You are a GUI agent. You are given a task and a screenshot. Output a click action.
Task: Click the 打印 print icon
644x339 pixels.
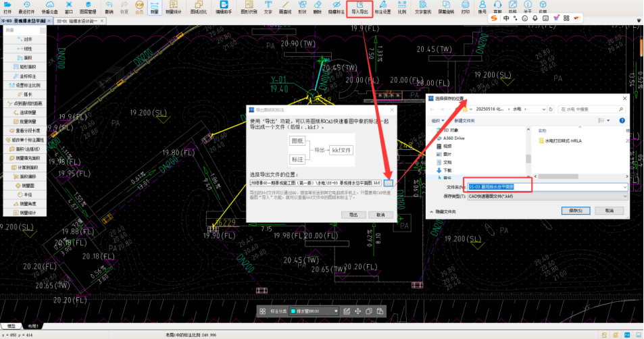click(465, 7)
